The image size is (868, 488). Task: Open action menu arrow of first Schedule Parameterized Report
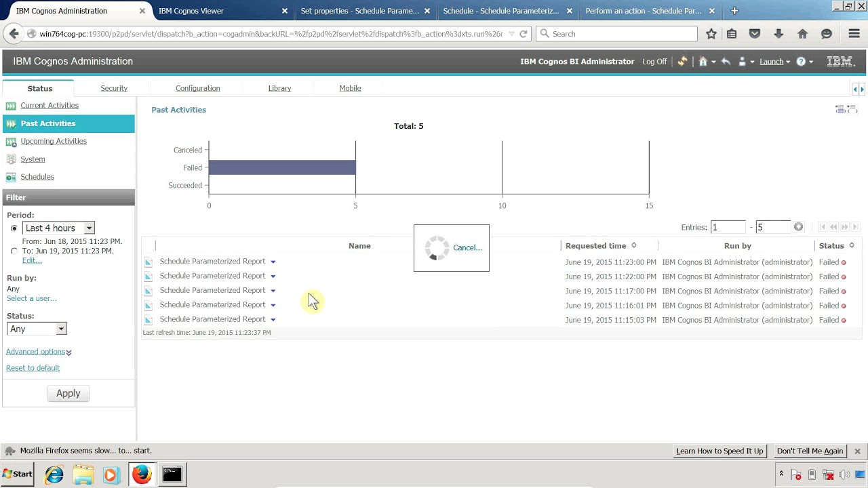click(x=273, y=262)
